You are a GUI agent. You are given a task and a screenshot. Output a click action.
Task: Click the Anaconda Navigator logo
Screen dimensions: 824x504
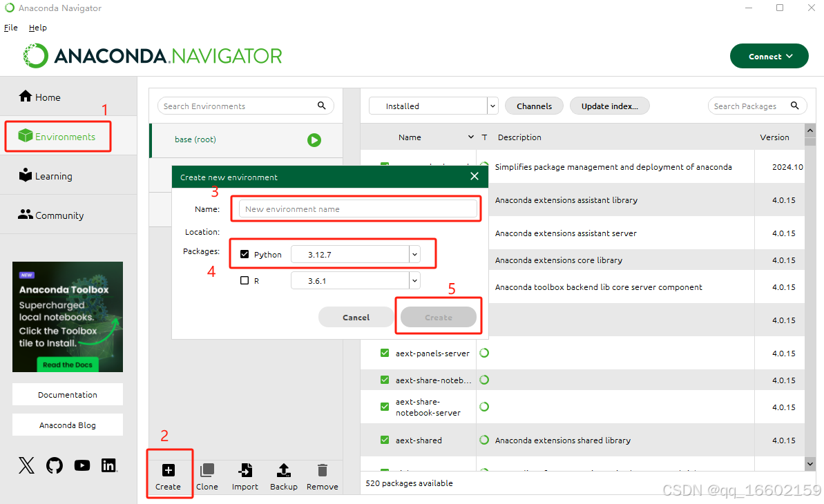(153, 56)
